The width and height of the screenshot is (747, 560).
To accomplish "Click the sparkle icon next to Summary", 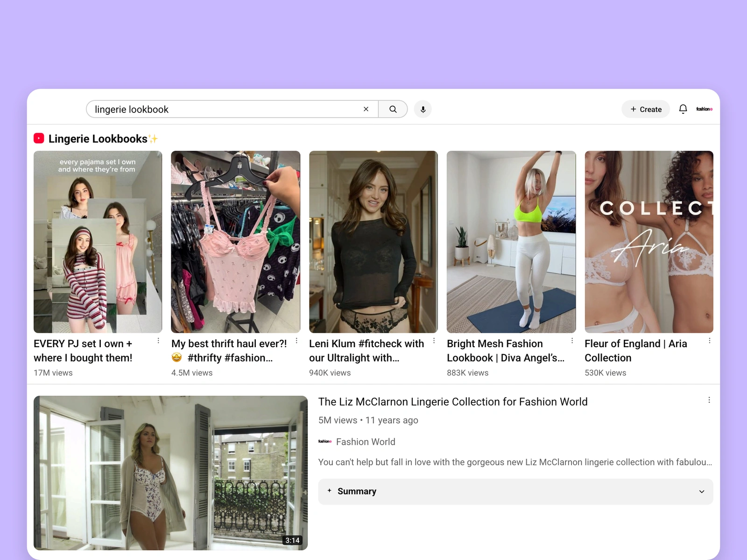I will coord(329,491).
